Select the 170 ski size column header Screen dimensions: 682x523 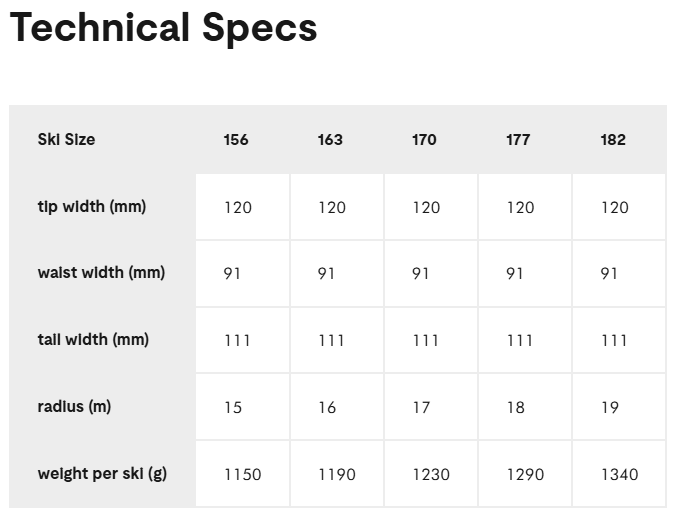tap(424, 140)
